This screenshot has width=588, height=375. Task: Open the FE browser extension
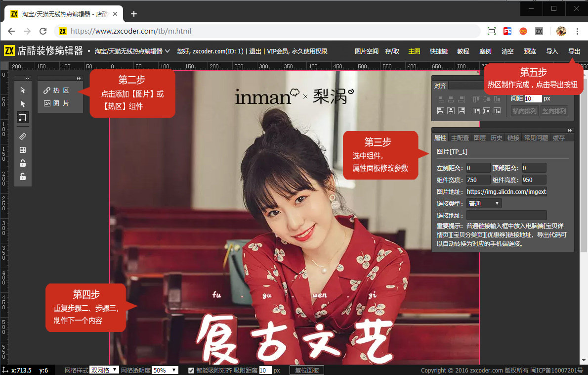507,31
